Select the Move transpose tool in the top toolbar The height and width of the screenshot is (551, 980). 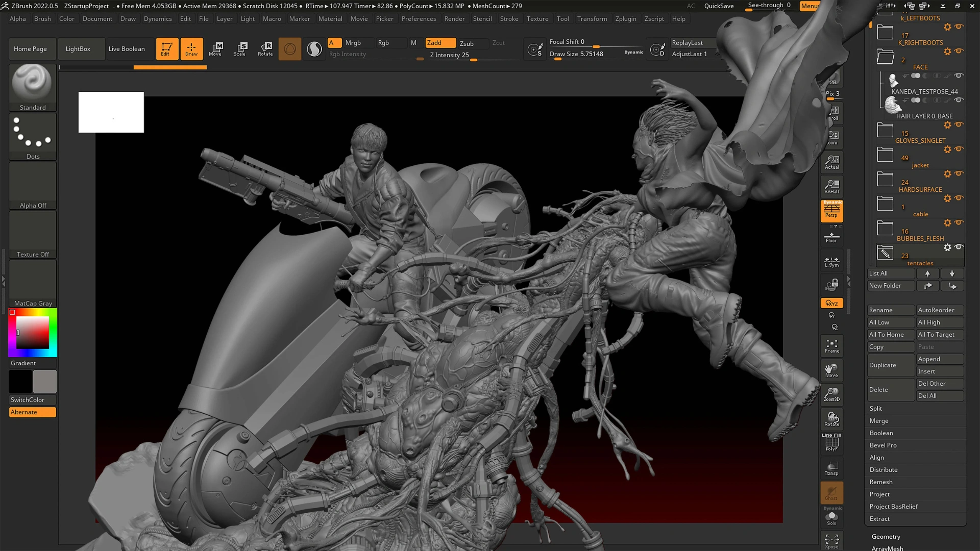[216, 48]
